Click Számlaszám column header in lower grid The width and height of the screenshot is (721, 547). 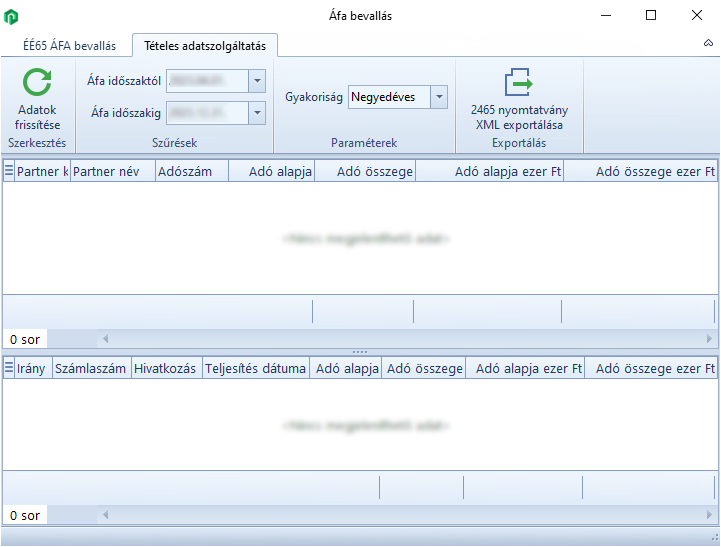coord(91,369)
